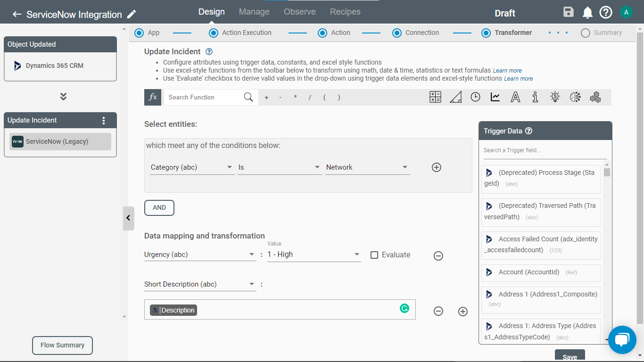Open math functions calculator icon
644x362 pixels.
(435, 97)
